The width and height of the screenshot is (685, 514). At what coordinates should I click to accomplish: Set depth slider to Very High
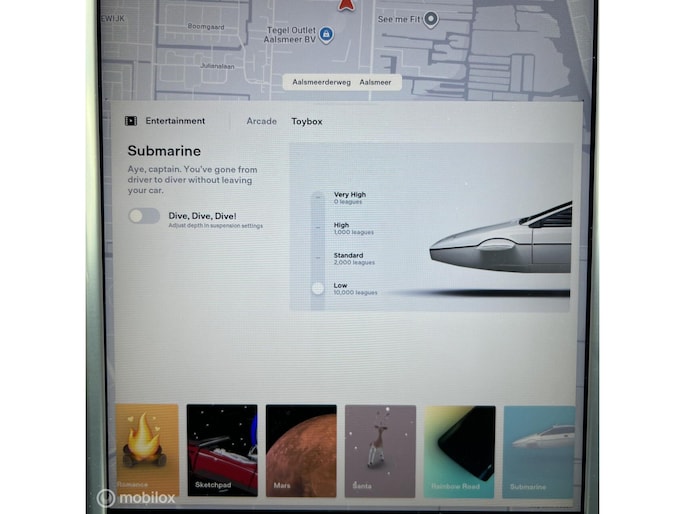pyautogui.click(x=318, y=197)
